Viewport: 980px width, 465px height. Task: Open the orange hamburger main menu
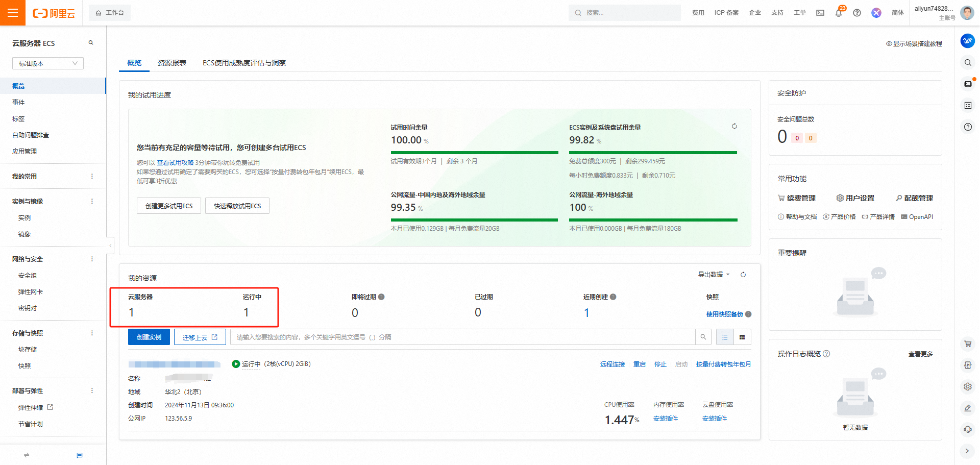(13, 13)
